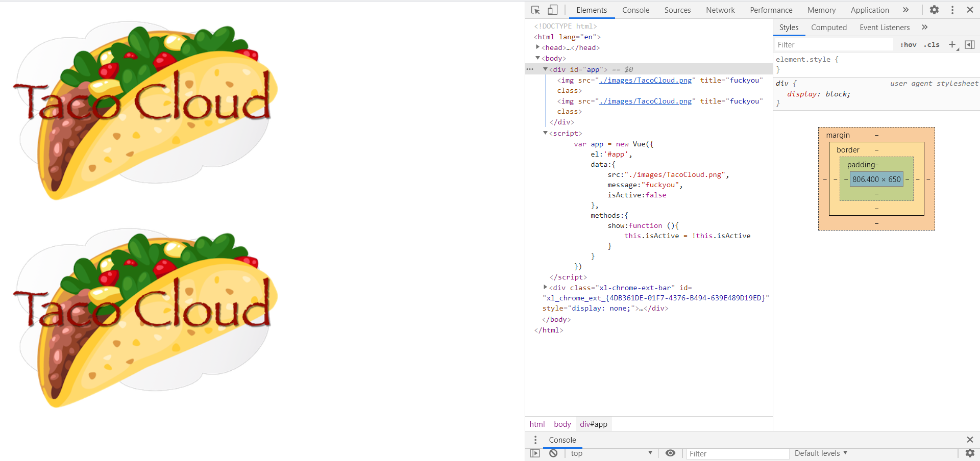Close the console drawer
This screenshot has height=461, width=980.
click(x=970, y=440)
